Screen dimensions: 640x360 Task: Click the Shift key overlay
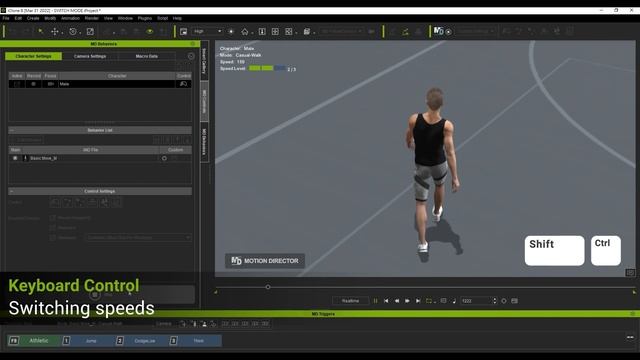point(554,251)
